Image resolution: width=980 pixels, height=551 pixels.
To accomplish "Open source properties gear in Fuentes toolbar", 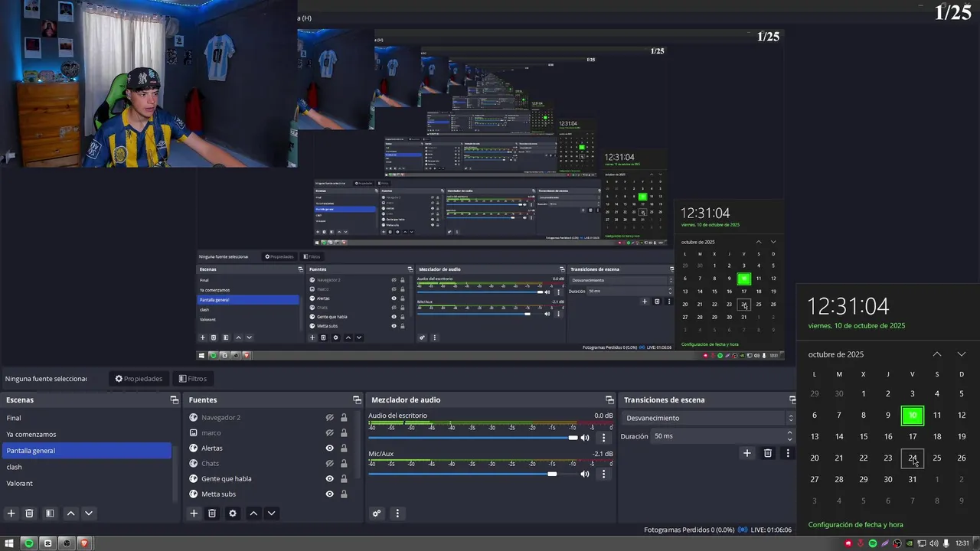I will pyautogui.click(x=233, y=514).
